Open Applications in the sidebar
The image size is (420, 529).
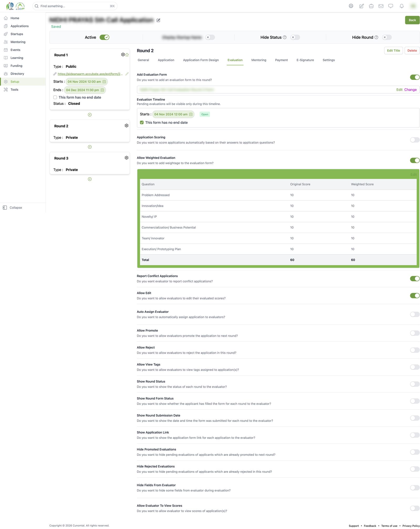(19, 26)
